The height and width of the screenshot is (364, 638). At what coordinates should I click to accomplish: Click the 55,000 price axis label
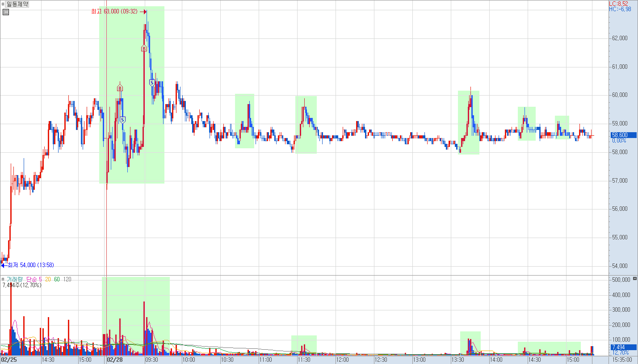click(x=620, y=238)
